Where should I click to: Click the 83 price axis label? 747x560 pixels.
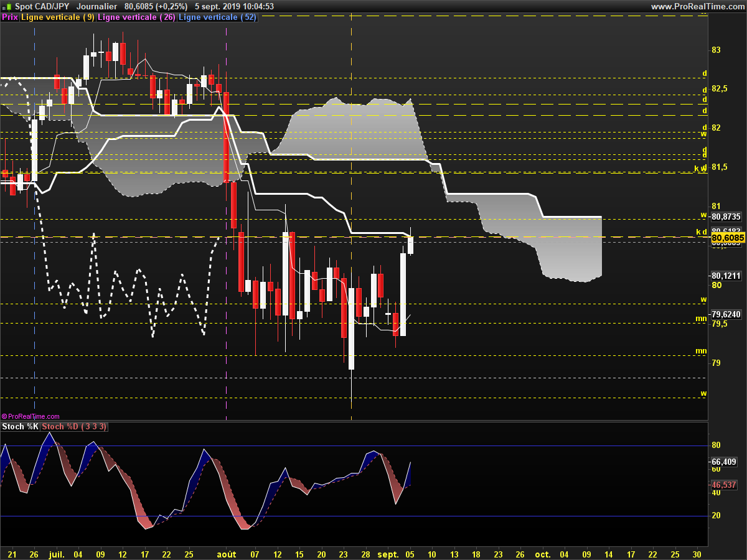pos(716,50)
